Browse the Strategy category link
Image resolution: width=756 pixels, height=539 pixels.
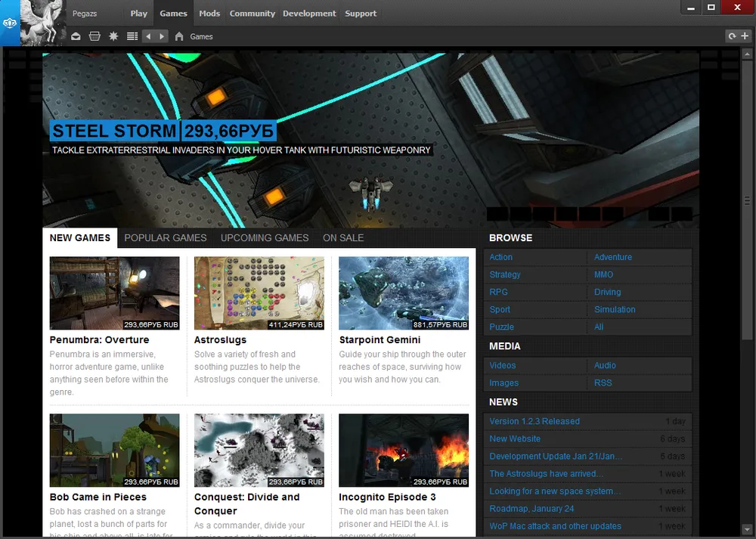pyautogui.click(x=505, y=274)
